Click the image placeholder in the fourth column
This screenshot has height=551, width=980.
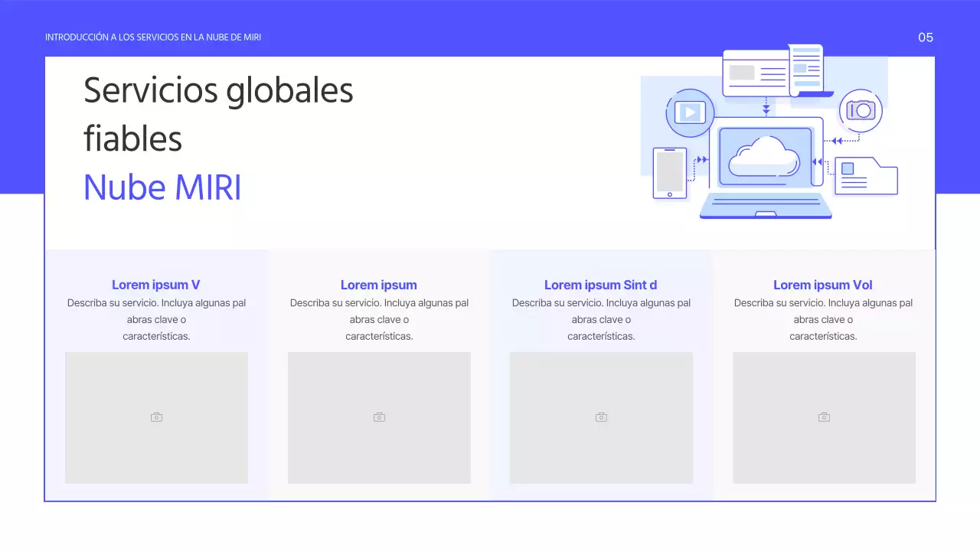[x=824, y=417]
